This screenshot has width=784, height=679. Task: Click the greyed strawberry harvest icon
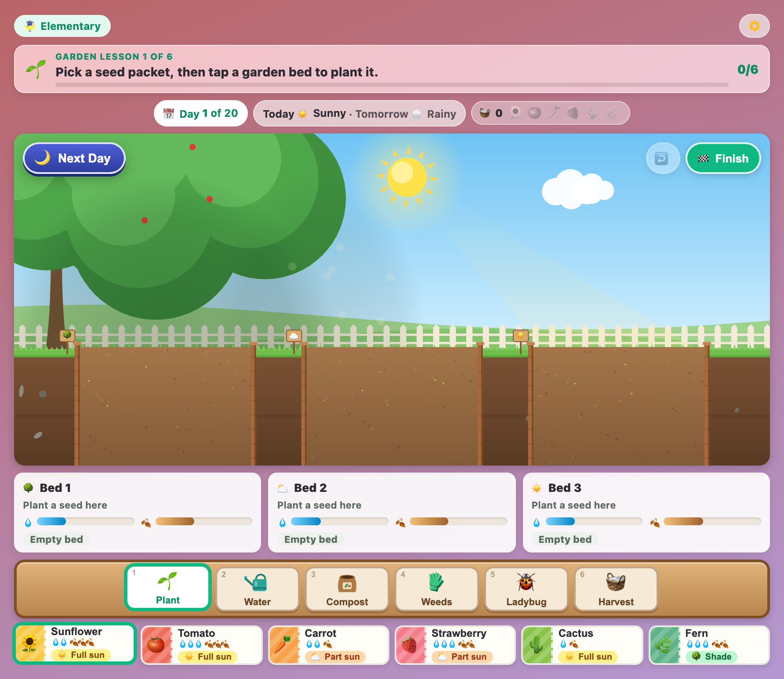pos(573,113)
